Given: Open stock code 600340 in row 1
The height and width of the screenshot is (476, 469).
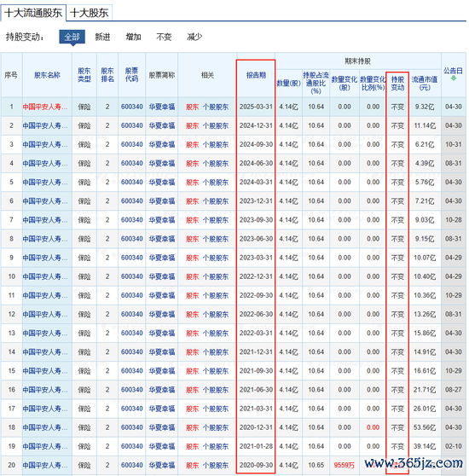Looking at the screenshot, I should [131, 107].
